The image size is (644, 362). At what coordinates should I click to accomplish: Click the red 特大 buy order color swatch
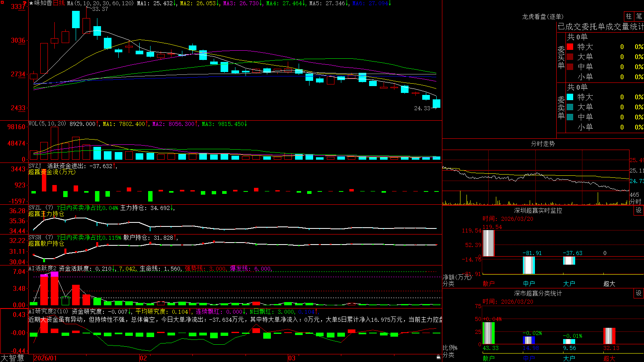tap(570, 47)
